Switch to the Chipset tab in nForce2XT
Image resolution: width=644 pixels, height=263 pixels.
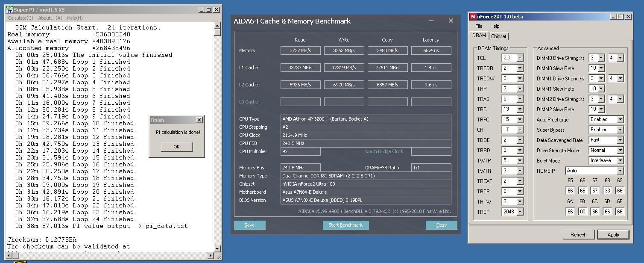point(498,36)
